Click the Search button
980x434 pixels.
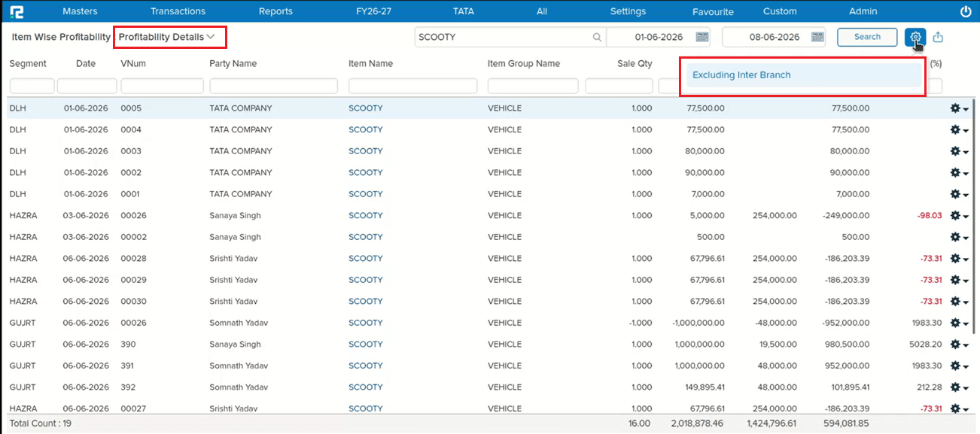[867, 37]
